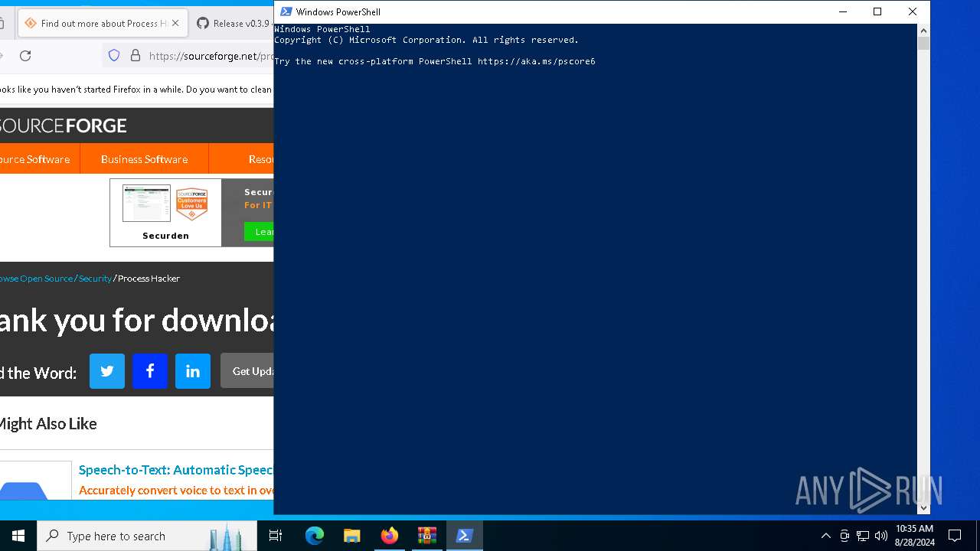Viewport: 980px width, 551px height.
Task: Open the Business Software menu
Action: pyautogui.click(x=144, y=159)
